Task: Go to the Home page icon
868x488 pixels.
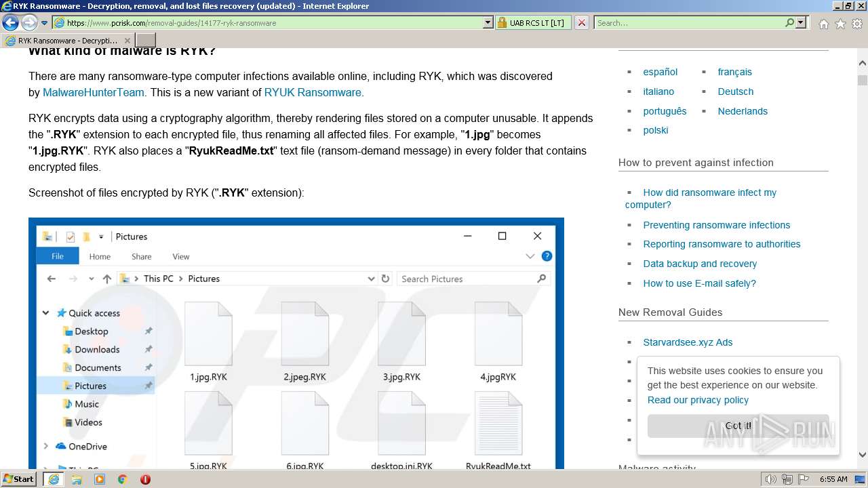Action: click(823, 23)
